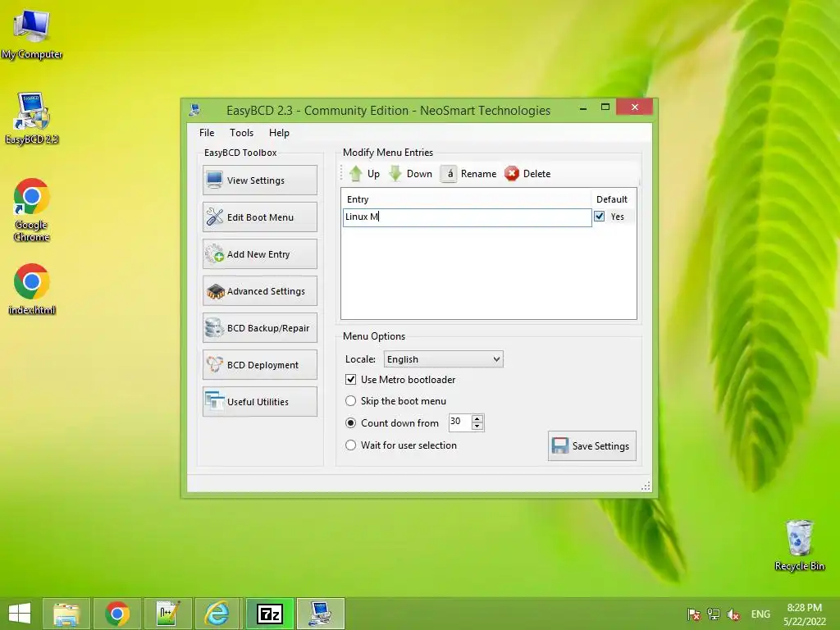Select Skip the boot menu option
Viewport: 840px width, 630px height.
(x=351, y=400)
